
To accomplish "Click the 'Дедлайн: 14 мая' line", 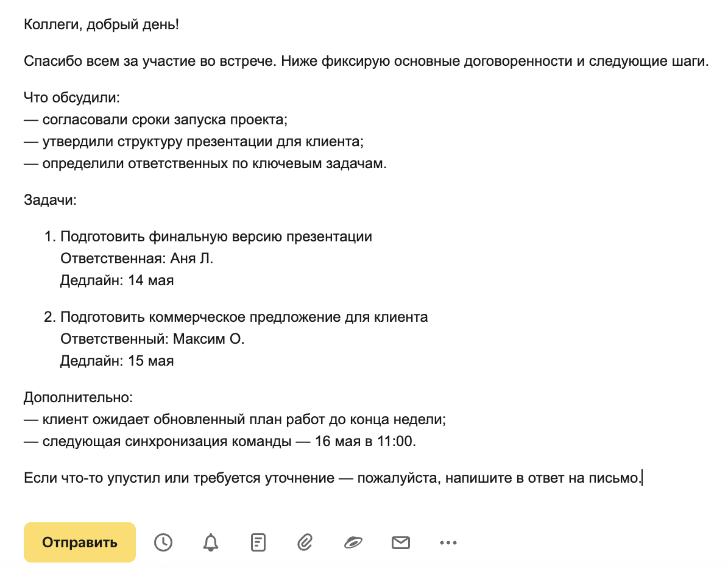I will pos(117,280).
